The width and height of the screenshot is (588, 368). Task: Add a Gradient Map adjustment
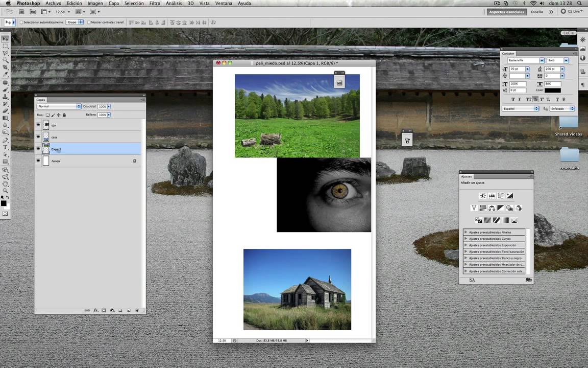point(505,220)
